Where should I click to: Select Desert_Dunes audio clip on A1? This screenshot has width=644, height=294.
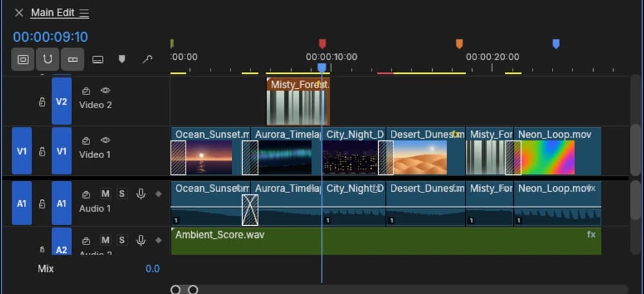click(x=426, y=203)
